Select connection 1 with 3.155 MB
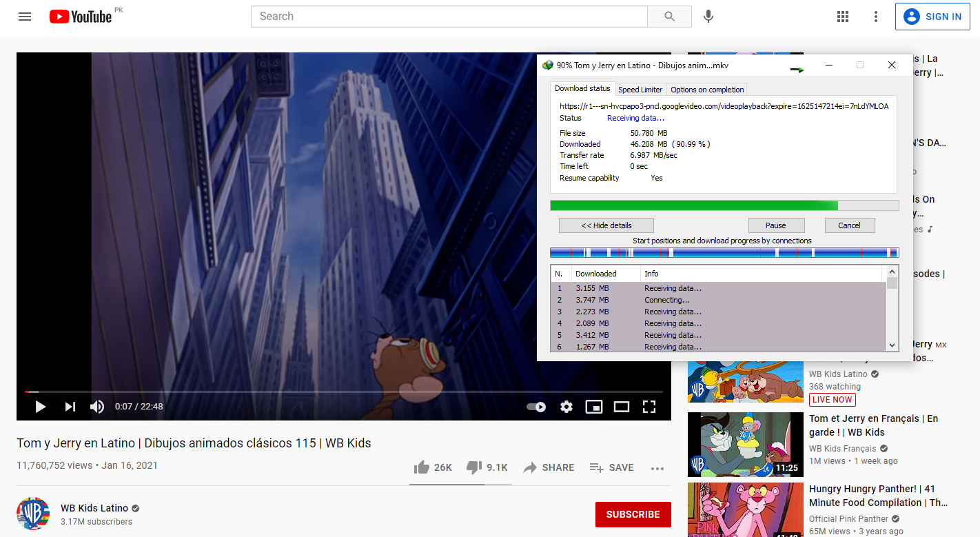This screenshot has width=980, height=537. [717, 288]
